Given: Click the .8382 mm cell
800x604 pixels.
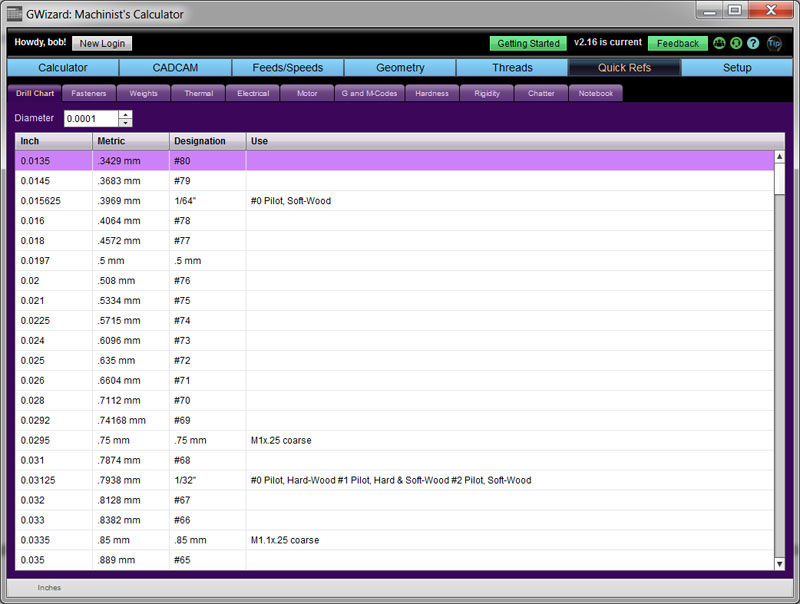Looking at the screenshot, I should (131, 520).
